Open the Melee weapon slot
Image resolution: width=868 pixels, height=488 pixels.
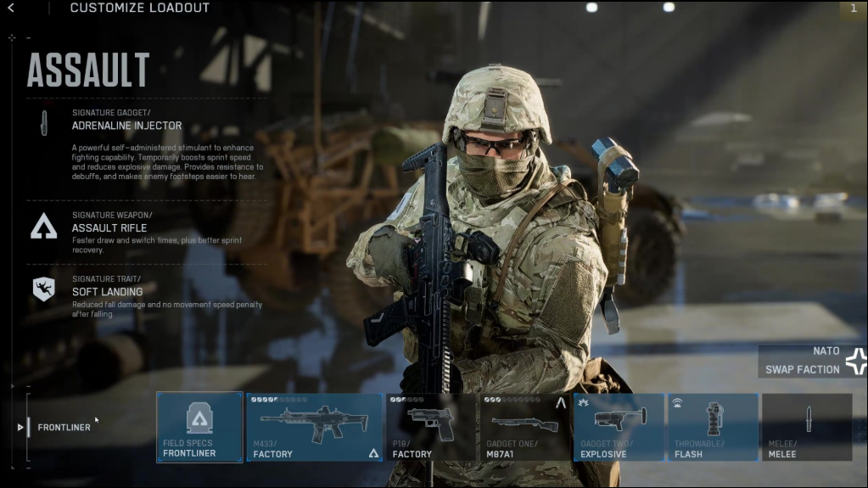[807, 427]
